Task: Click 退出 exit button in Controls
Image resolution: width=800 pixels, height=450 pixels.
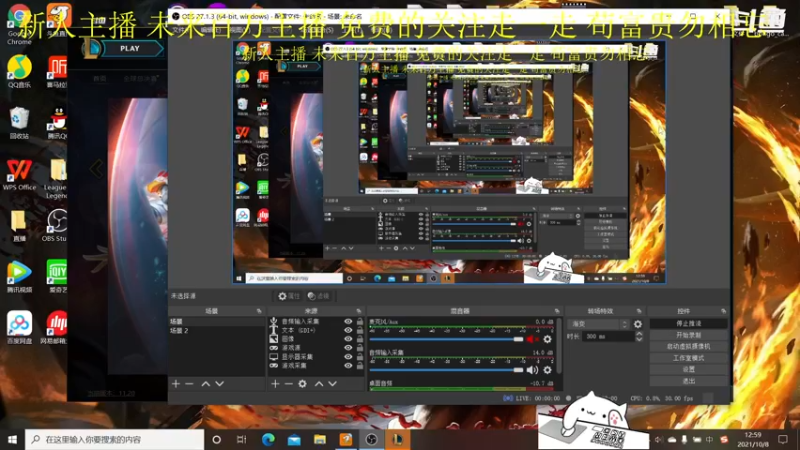Action: (x=688, y=381)
